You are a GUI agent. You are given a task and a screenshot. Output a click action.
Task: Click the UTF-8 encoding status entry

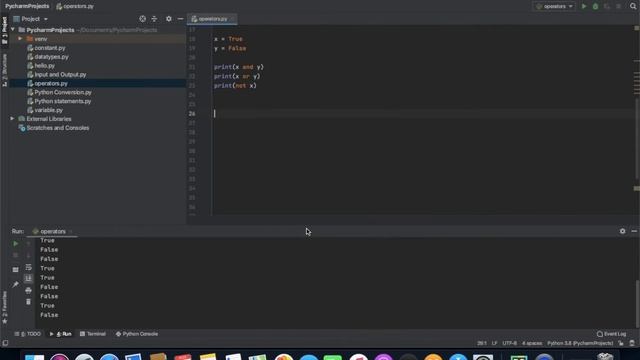509,343
